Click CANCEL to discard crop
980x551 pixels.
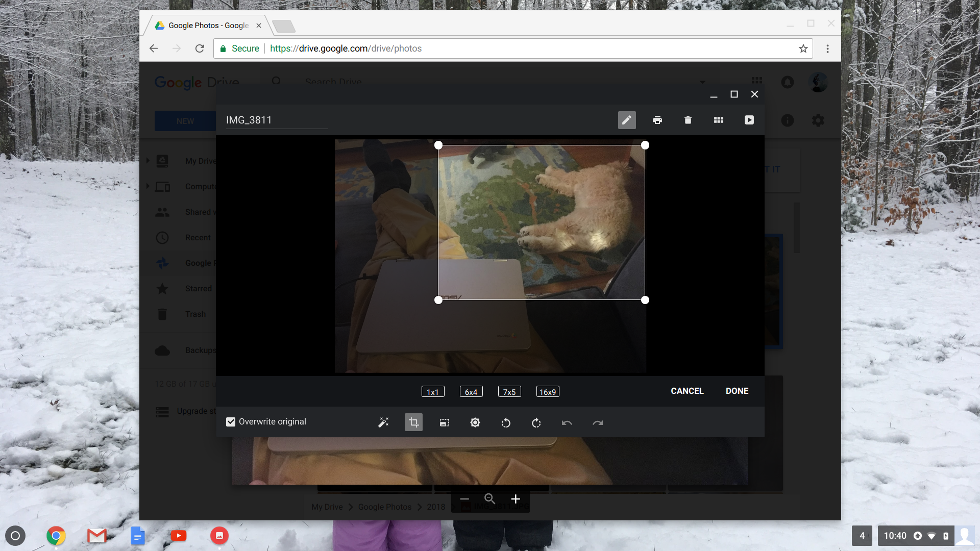pyautogui.click(x=687, y=391)
